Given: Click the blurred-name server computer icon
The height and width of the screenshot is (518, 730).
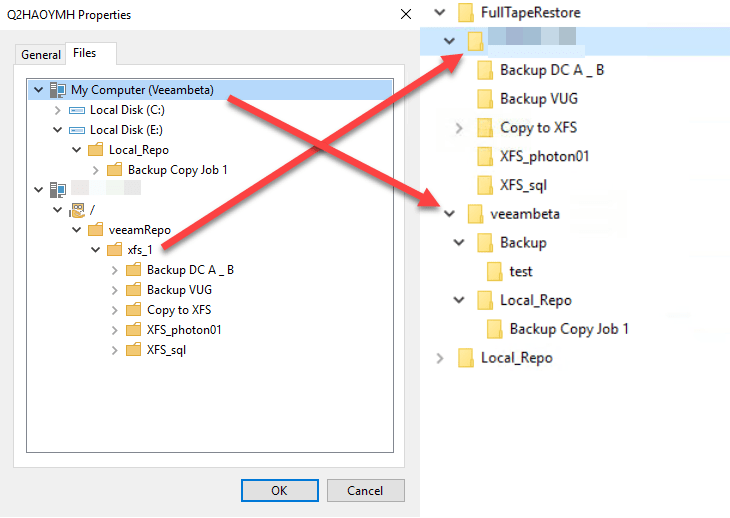Looking at the screenshot, I should [x=58, y=190].
